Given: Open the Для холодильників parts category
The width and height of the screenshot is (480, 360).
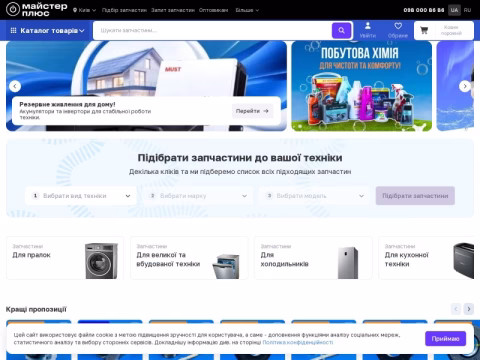Looking at the screenshot, I should (x=313, y=258).
